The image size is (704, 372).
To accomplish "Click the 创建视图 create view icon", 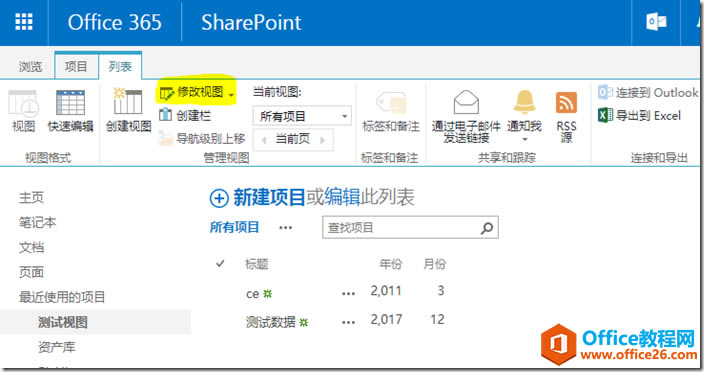I will tap(128, 101).
